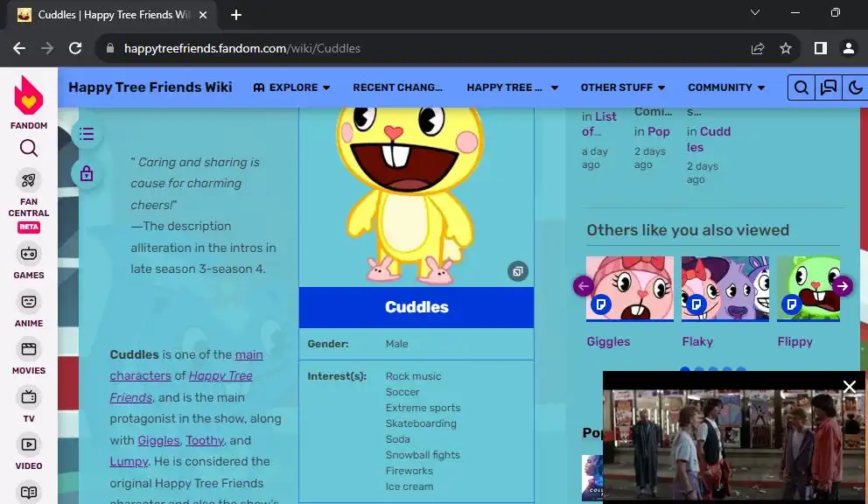Open the wiki Discuss chat icon
868x504 pixels.
[828, 87]
